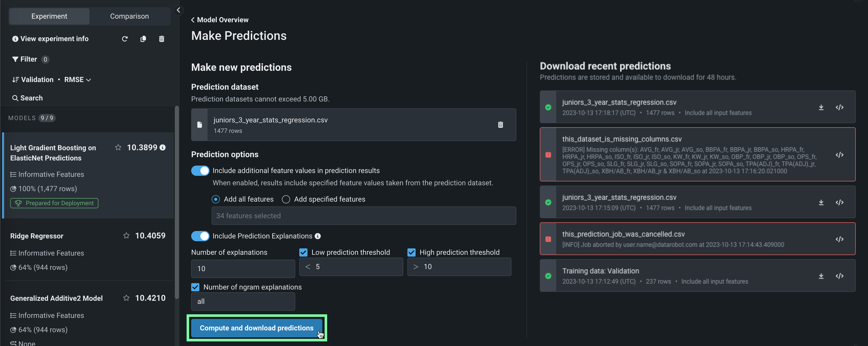This screenshot has height=346, width=868.
Task: Switch to the Comparison tab
Action: tap(129, 16)
